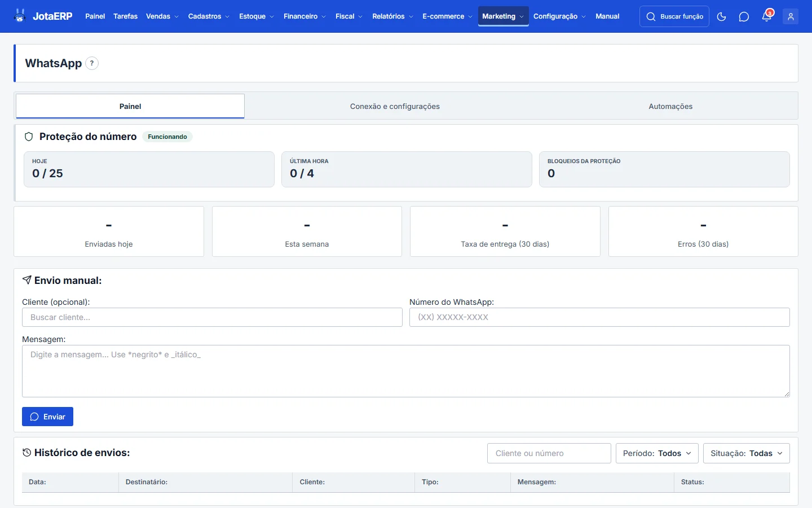Screen dimensions: 812x508
Task: Open the Manual menu item
Action: [x=607, y=16]
